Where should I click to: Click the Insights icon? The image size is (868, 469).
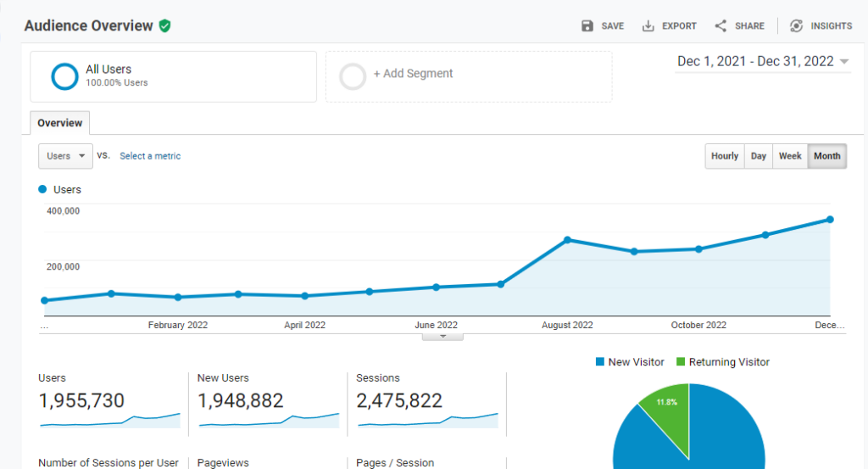(796, 26)
